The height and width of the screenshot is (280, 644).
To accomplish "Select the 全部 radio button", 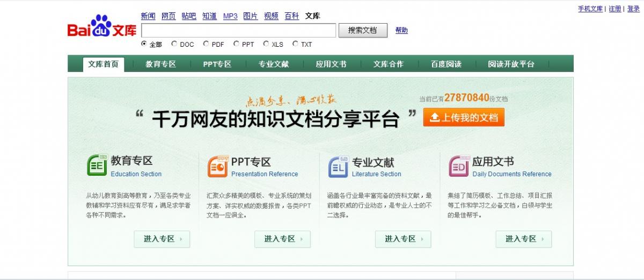I will click(144, 44).
